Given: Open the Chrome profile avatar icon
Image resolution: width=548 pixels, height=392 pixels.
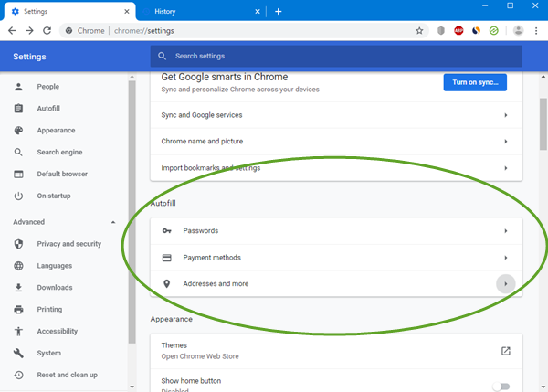Looking at the screenshot, I should [519, 30].
